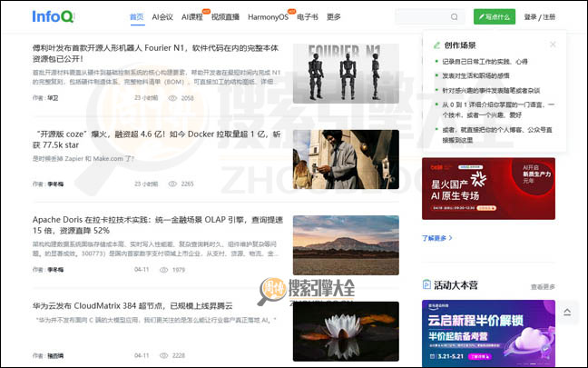Click the author name of the coze article
This screenshot has width=588, height=368.
(x=55, y=184)
